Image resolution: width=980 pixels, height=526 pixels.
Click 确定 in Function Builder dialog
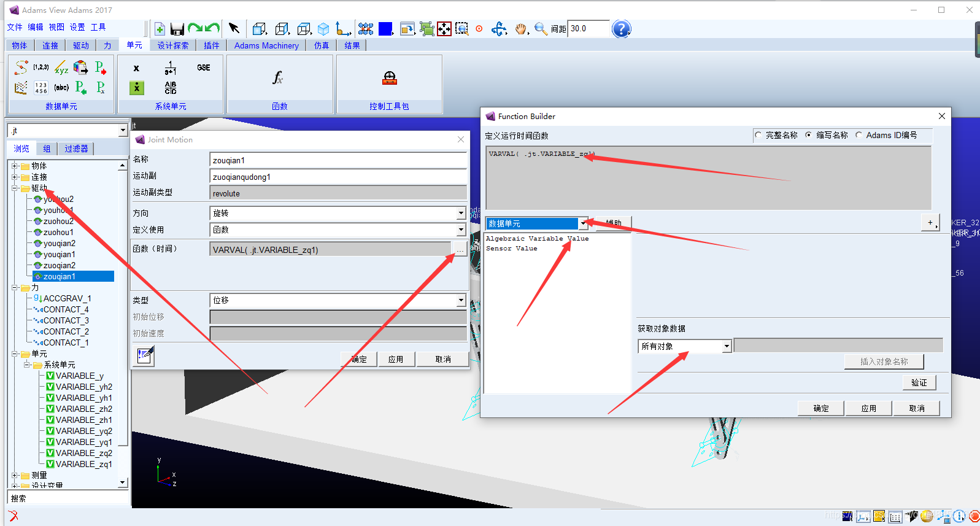coord(821,408)
